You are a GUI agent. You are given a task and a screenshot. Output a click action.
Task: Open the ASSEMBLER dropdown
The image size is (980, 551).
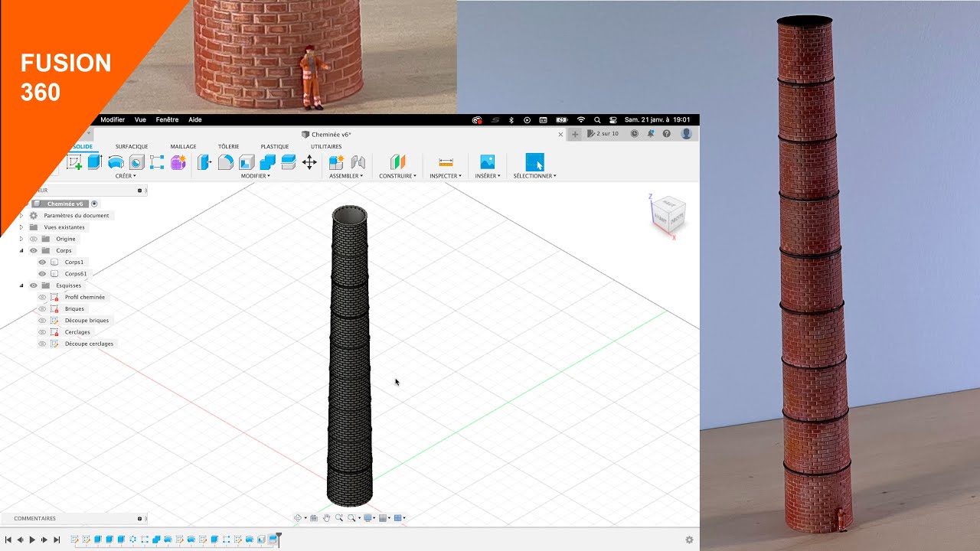pyautogui.click(x=346, y=176)
